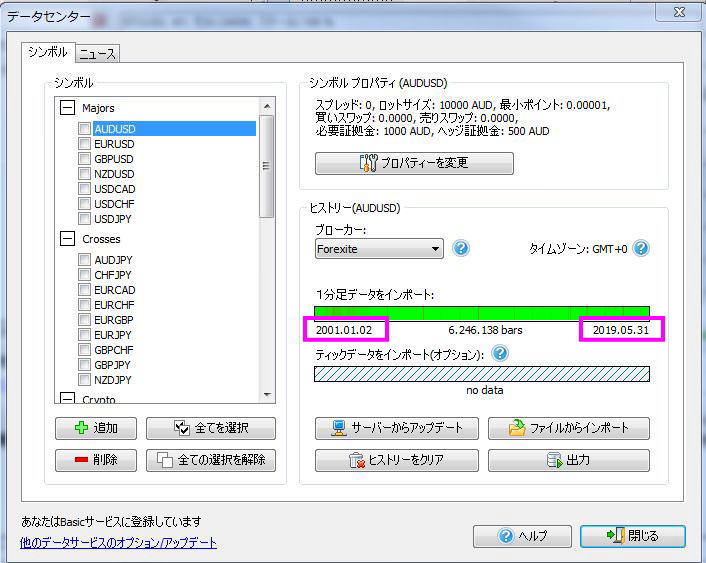Check the GBPUSD checkbox

coord(84,159)
